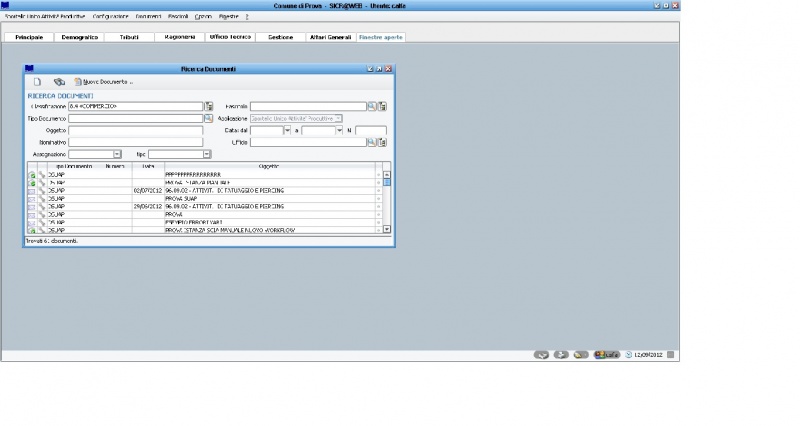This screenshot has height=426, width=800.
Task: Click the N number input field
Action: click(371, 131)
